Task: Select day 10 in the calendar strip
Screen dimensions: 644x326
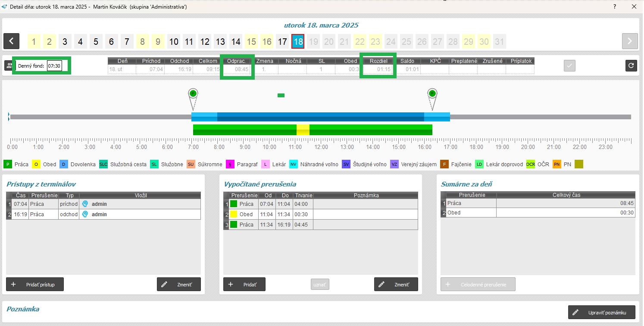Action: [x=174, y=42]
